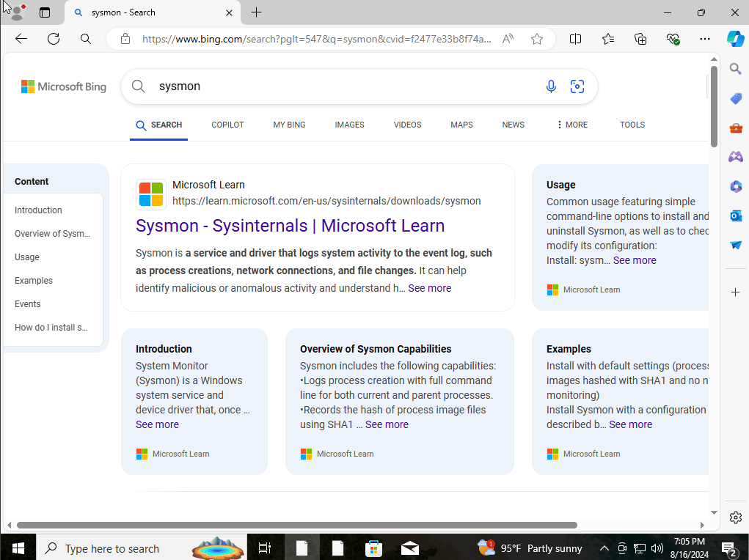
Task: Add this page to favorites star
Action: pyautogui.click(x=537, y=39)
